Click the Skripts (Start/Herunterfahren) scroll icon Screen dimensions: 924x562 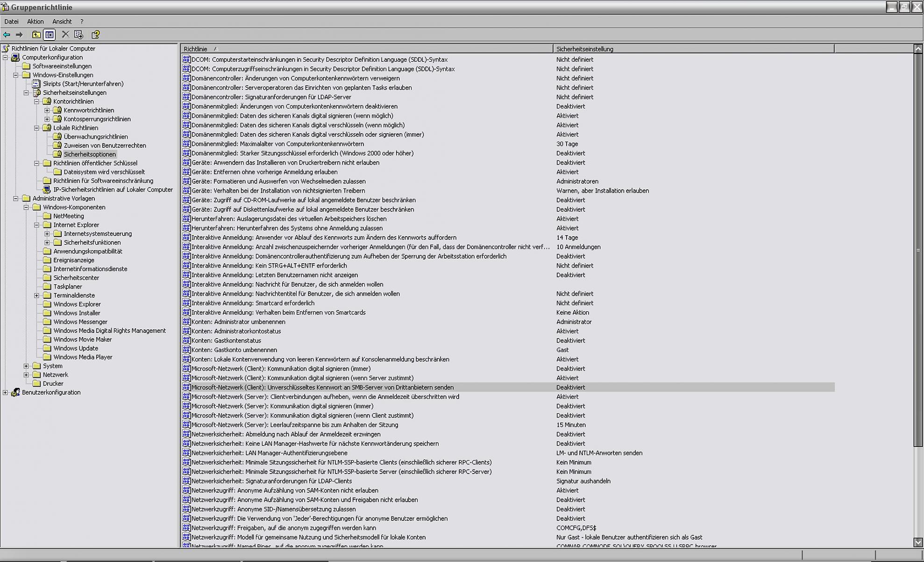(x=36, y=84)
